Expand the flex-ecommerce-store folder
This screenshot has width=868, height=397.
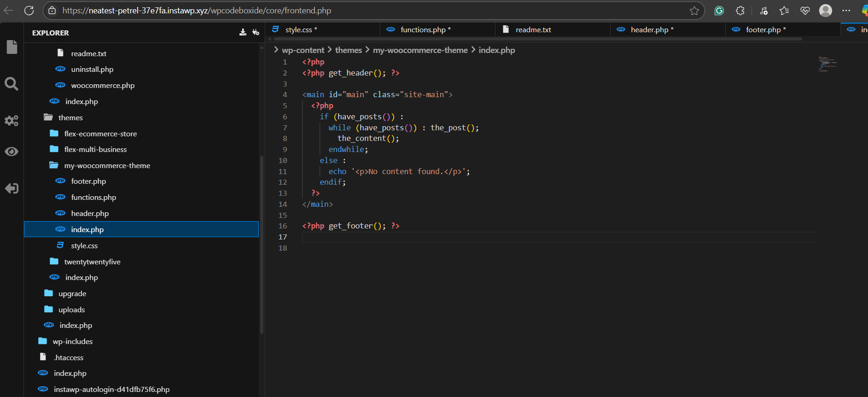pyautogui.click(x=100, y=134)
